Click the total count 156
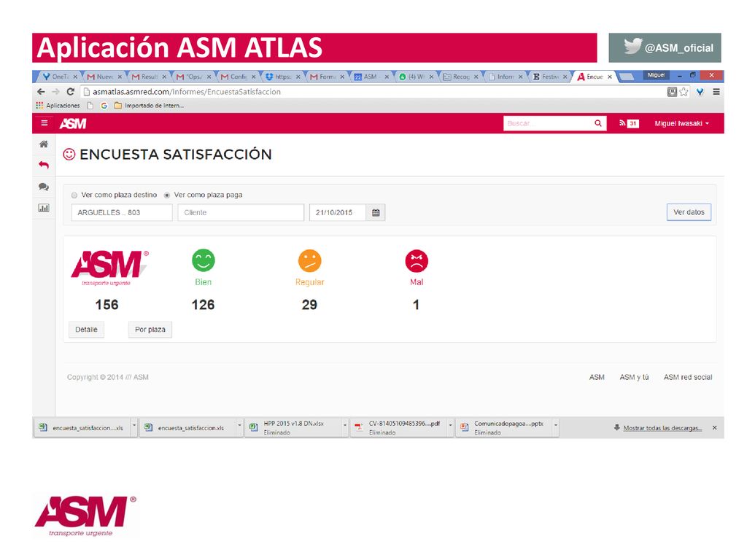747x560 pixels. click(x=107, y=305)
